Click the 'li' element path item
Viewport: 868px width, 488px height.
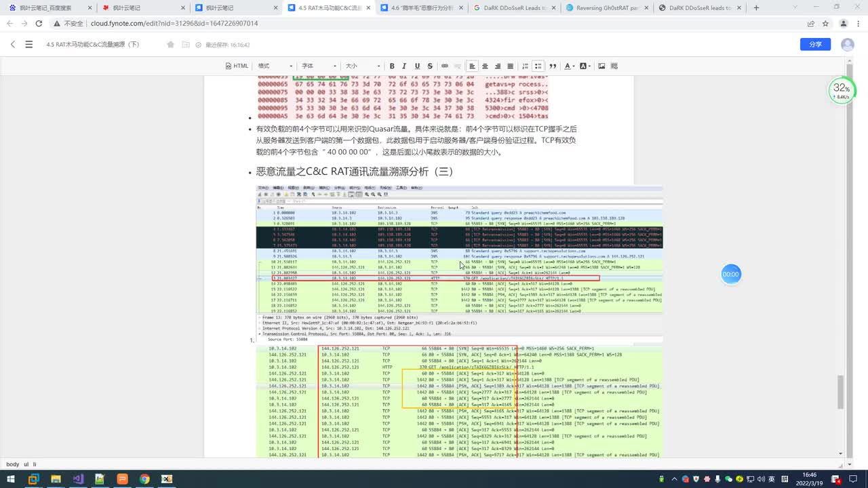[34, 464]
